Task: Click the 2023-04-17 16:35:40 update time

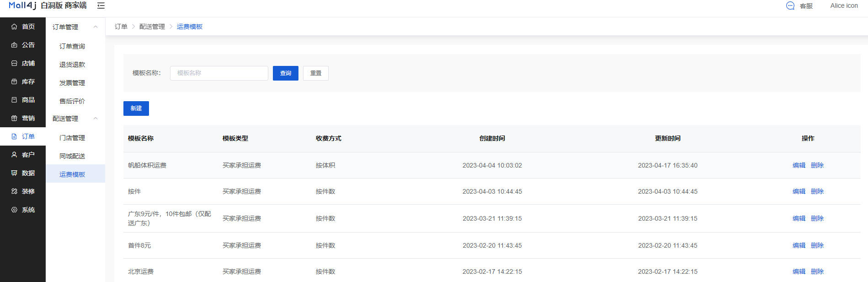Action: (x=668, y=165)
